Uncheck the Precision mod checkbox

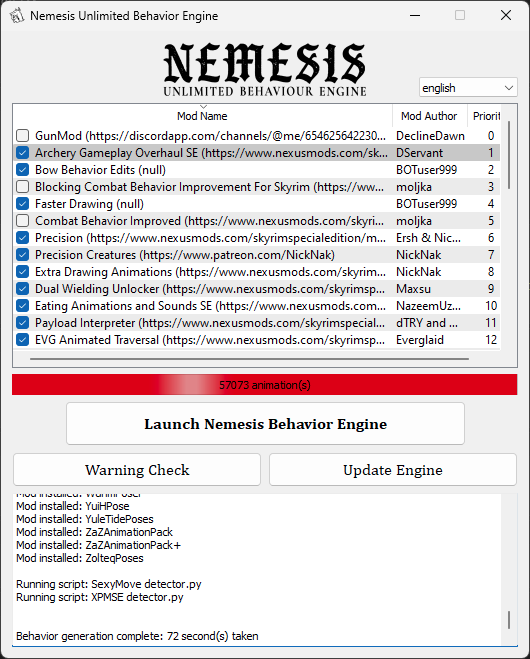tap(22, 238)
